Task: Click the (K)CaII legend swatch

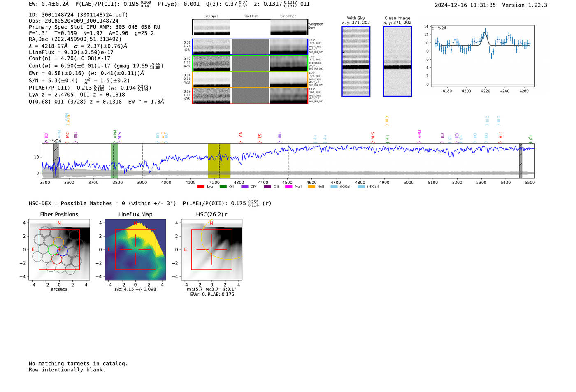Action: (334, 187)
